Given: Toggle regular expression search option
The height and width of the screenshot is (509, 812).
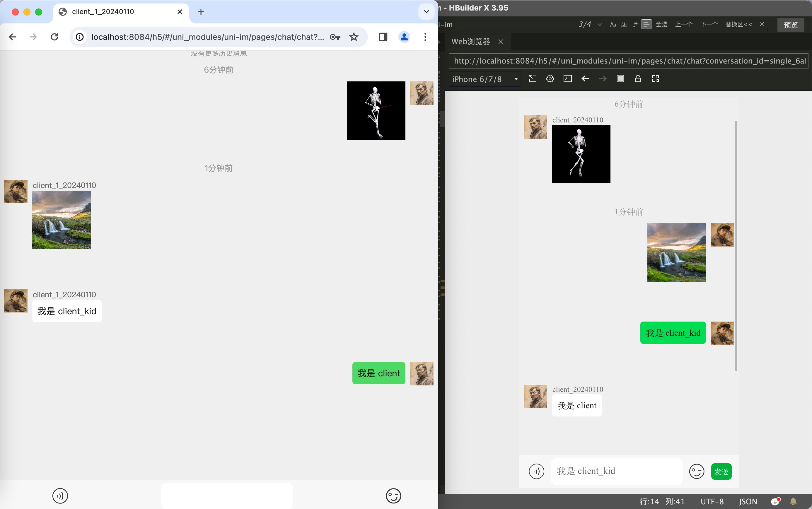Looking at the screenshot, I should pos(635,25).
